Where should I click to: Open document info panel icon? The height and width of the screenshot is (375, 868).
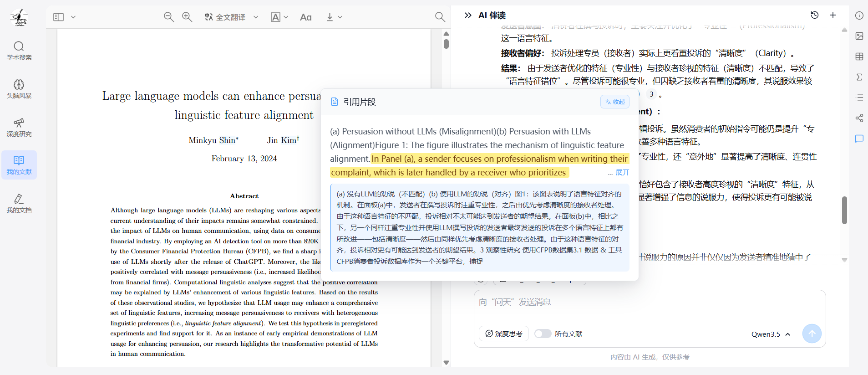pos(859,15)
